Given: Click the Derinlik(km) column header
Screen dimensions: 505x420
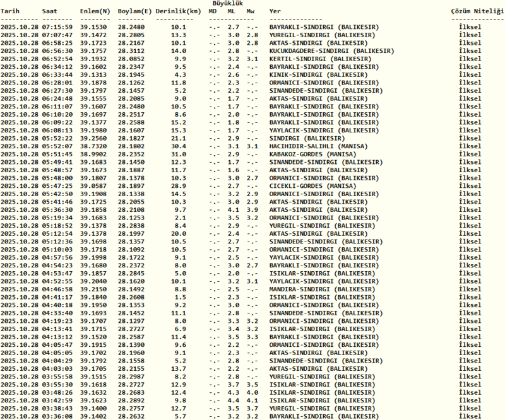Looking at the screenshot, I should click(179, 12).
